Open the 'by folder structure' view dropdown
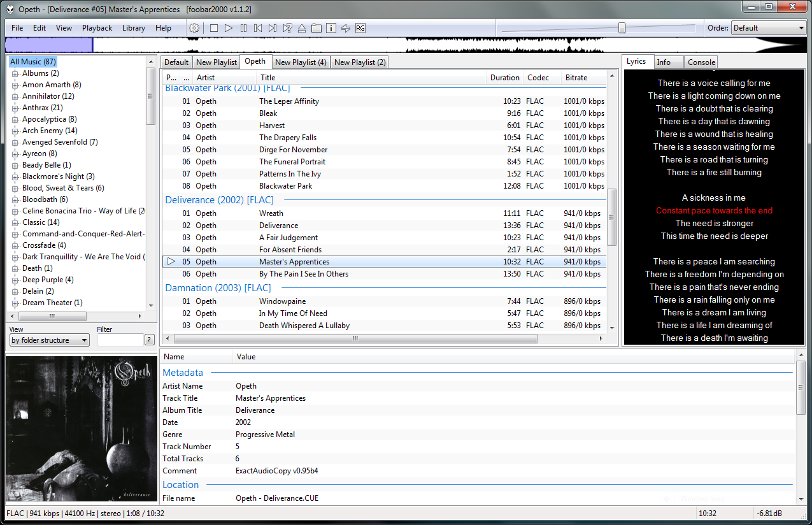812x525 pixels. [x=49, y=340]
